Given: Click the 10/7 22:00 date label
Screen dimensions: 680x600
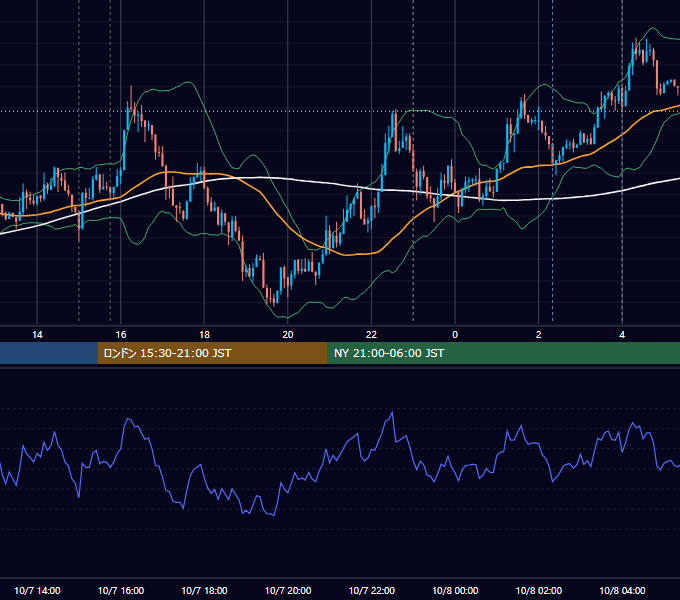Looking at the screenshot, I should click(372, 590).
